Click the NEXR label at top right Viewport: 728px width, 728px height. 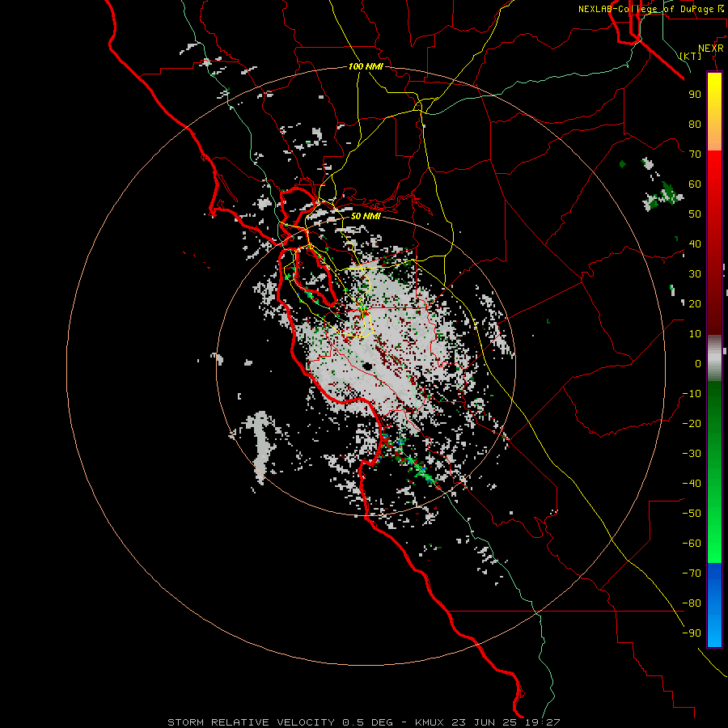point(711,49)
